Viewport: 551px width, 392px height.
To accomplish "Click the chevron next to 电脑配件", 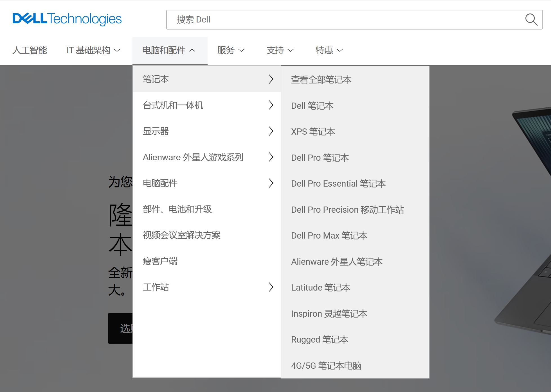I will pos(271,183).
